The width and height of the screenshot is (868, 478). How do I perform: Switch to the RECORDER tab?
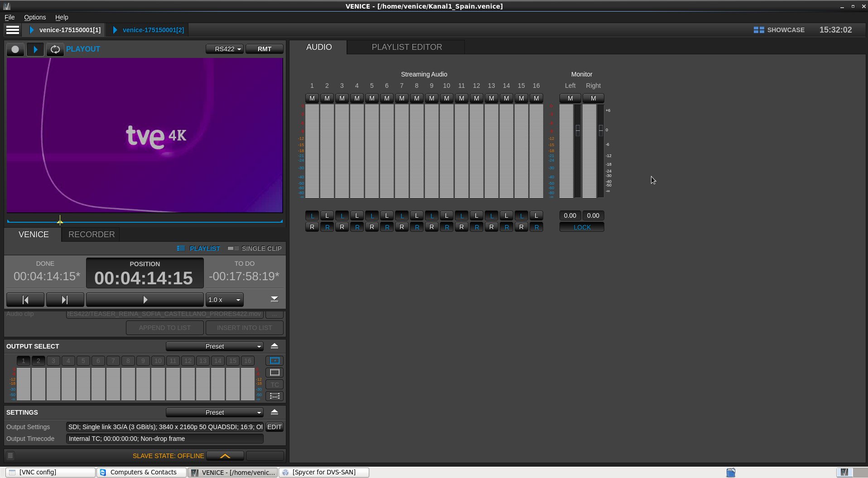point(92,234)
